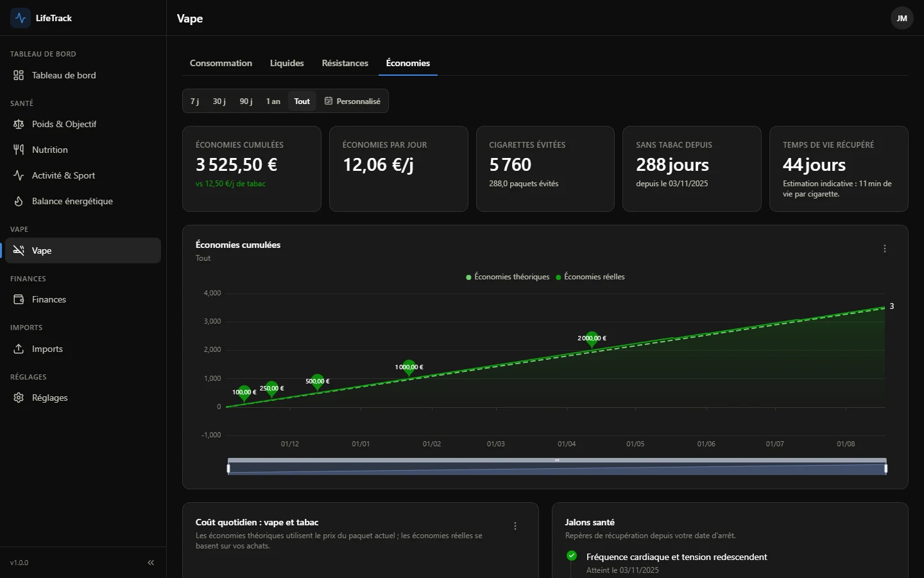Select the 1 an period button
This screenshot has height=578, width=924.
(x=273, y=101)
